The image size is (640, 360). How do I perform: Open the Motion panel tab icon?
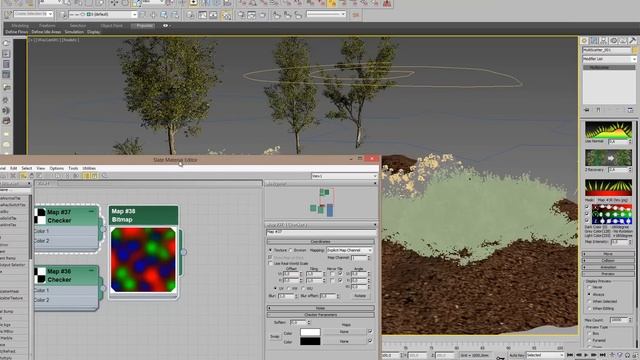(x=613, y=40)
